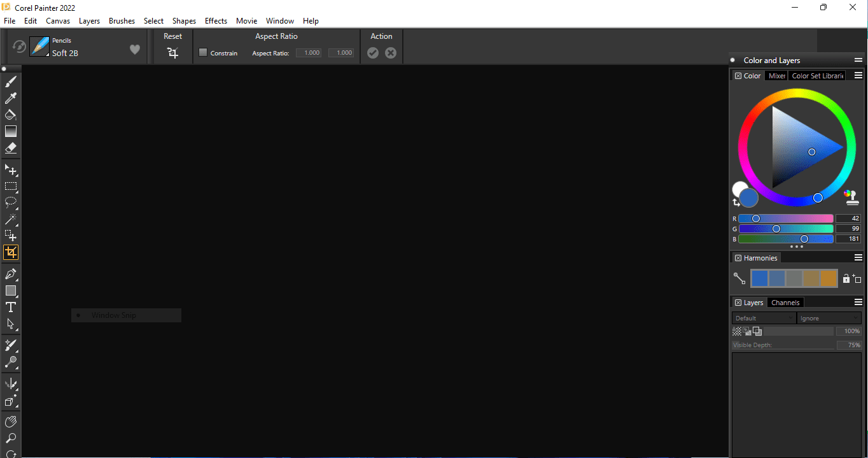Open the File menu
868x458 pixels.
[x=10, y=21]
